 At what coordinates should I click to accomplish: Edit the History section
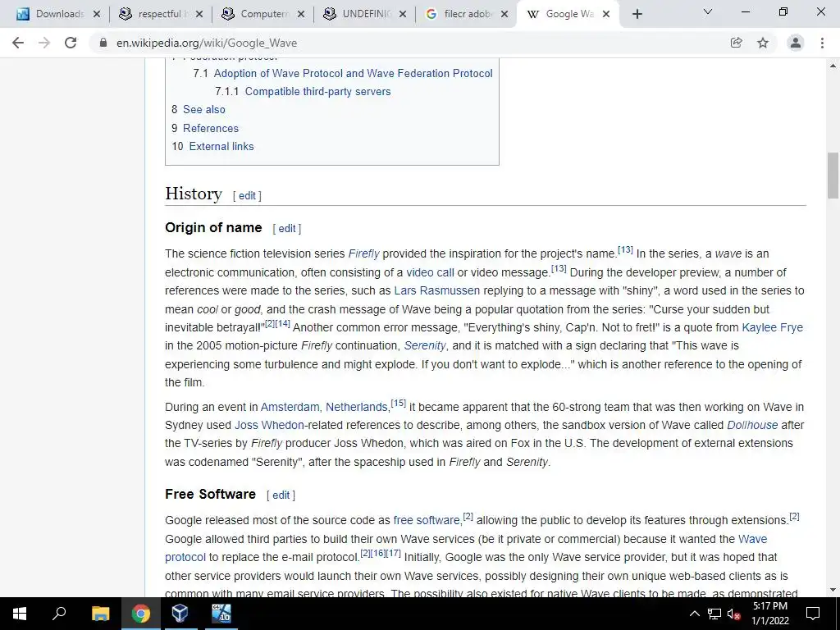[x=247, y=196]
